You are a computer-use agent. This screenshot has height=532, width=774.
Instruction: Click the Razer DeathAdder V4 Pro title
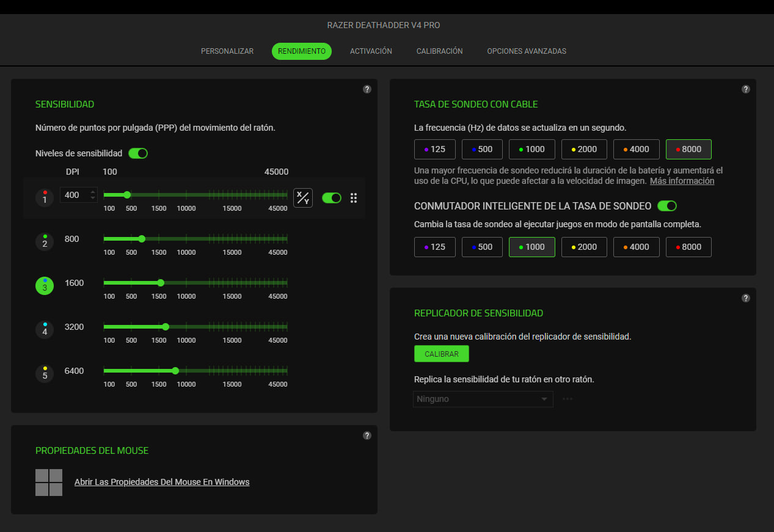384,25
